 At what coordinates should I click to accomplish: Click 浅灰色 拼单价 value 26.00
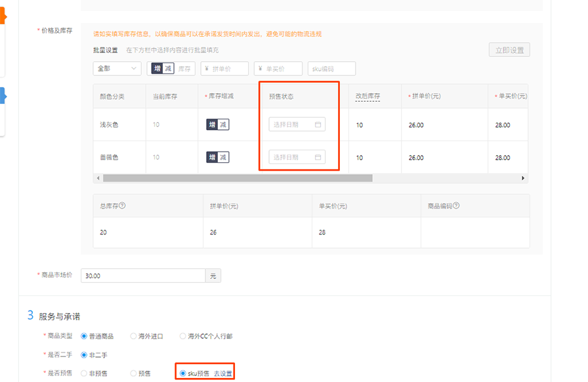pos(416,125)
